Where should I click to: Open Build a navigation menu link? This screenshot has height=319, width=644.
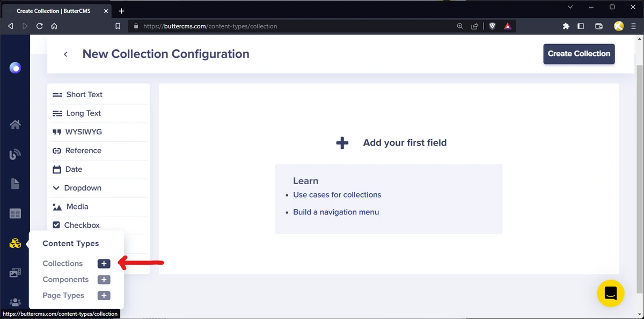tap(336, 212)
